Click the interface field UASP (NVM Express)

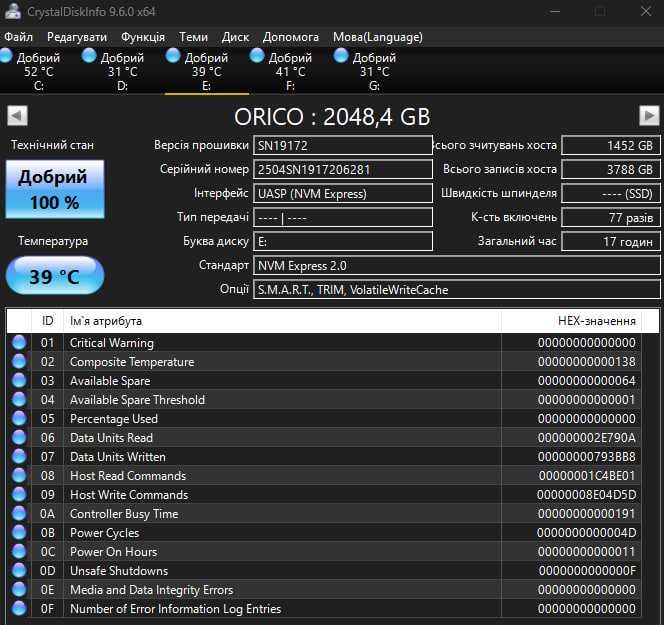pyautogui.click(x=343, y=194)
